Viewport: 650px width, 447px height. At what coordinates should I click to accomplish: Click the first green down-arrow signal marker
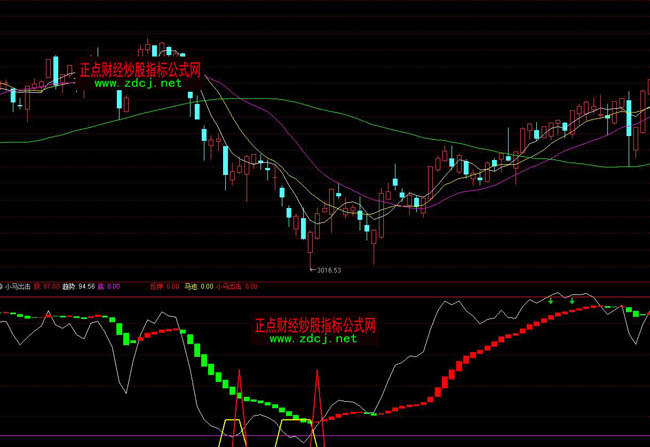550,299
